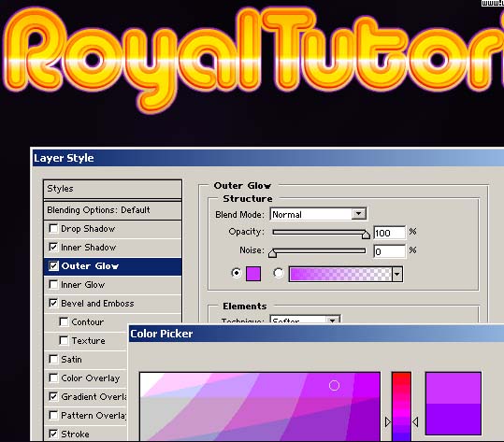Uncheck the Inner Shadow effect
This screenshot has height=442, width=504.
click(x=53, y=247)
